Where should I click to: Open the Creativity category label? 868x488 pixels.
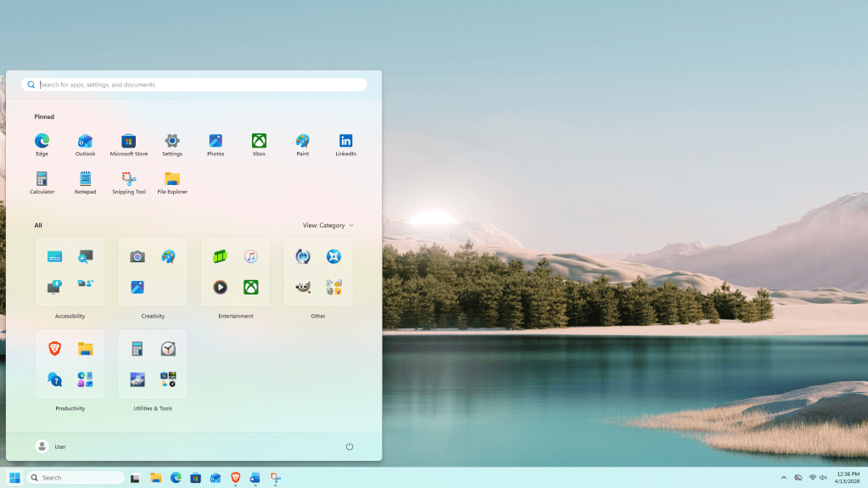tap(153, 317)
